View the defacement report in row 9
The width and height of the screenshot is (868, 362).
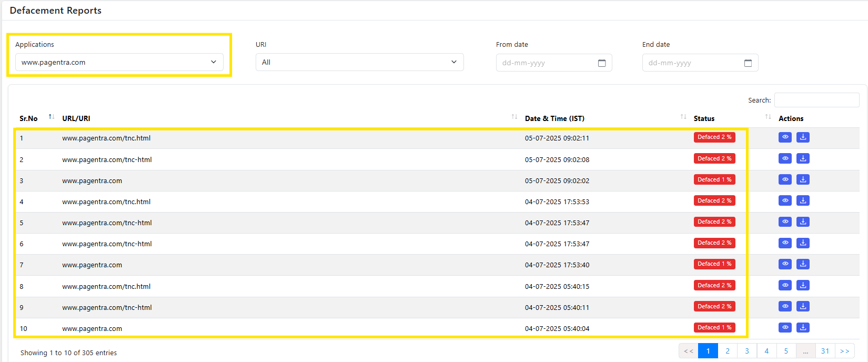(785, 306)
